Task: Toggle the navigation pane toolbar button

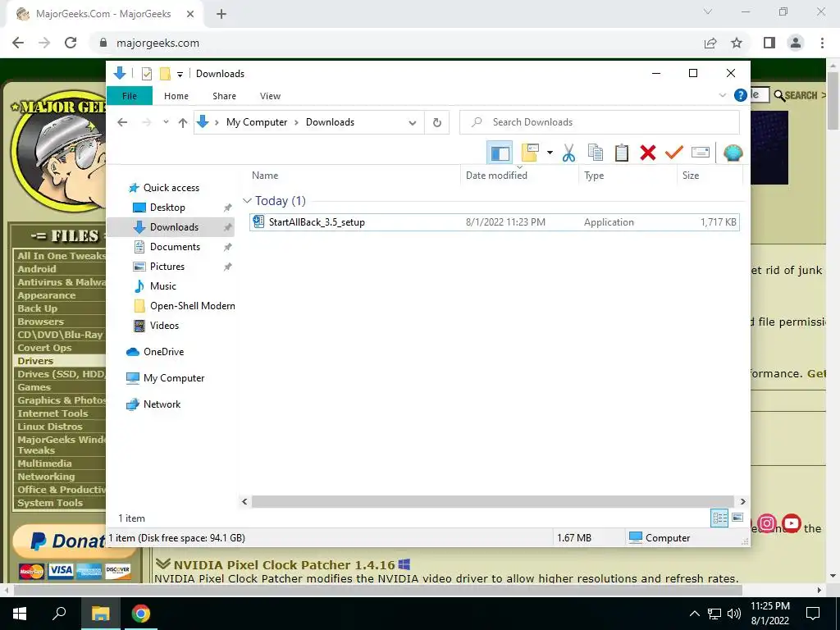Action: coord(500,153)
